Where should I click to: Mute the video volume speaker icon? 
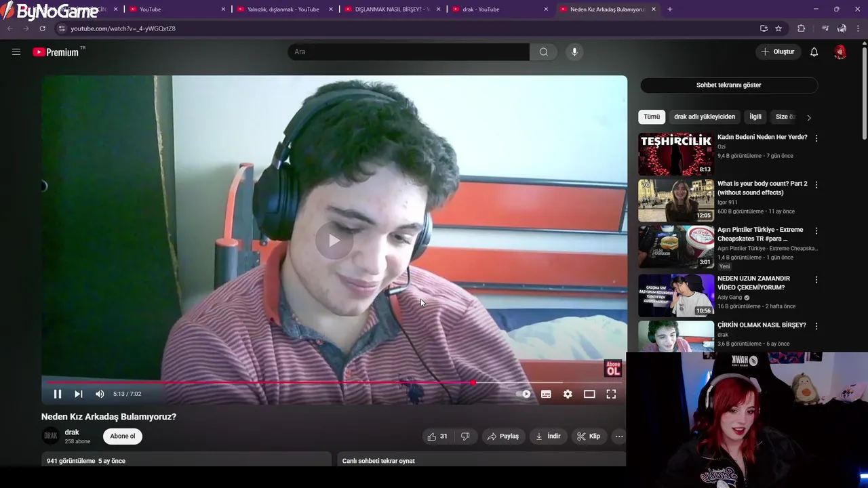[x=100, y=394]
